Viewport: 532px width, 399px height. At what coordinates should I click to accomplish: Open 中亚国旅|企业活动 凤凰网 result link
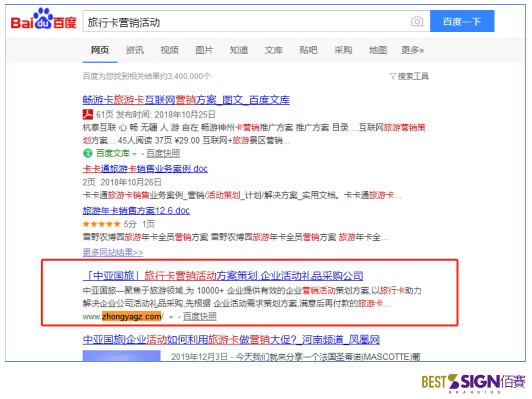pos(231,340)
